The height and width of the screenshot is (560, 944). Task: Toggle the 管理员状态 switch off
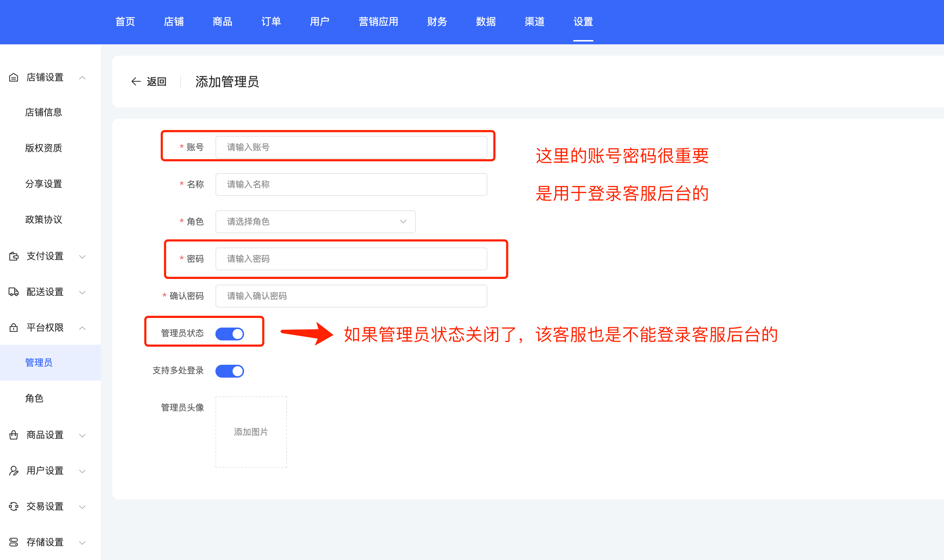point(230,334)
